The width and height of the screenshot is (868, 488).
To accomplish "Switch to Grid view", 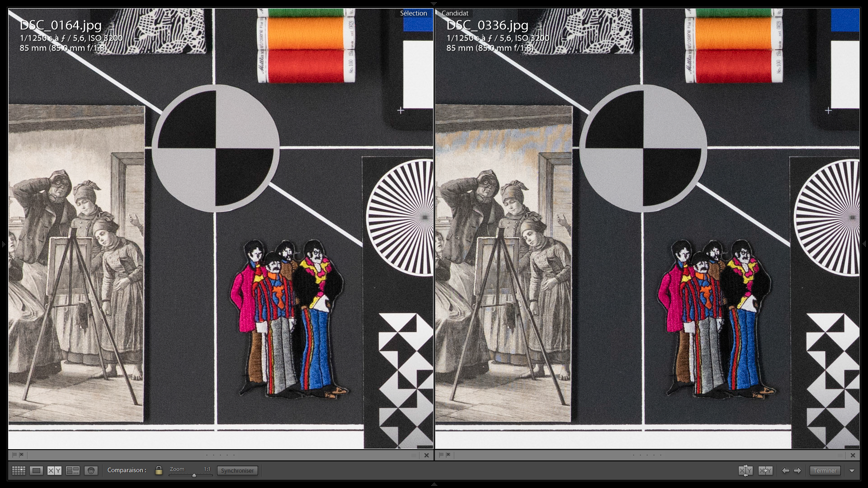I will (x=19, y=470).
